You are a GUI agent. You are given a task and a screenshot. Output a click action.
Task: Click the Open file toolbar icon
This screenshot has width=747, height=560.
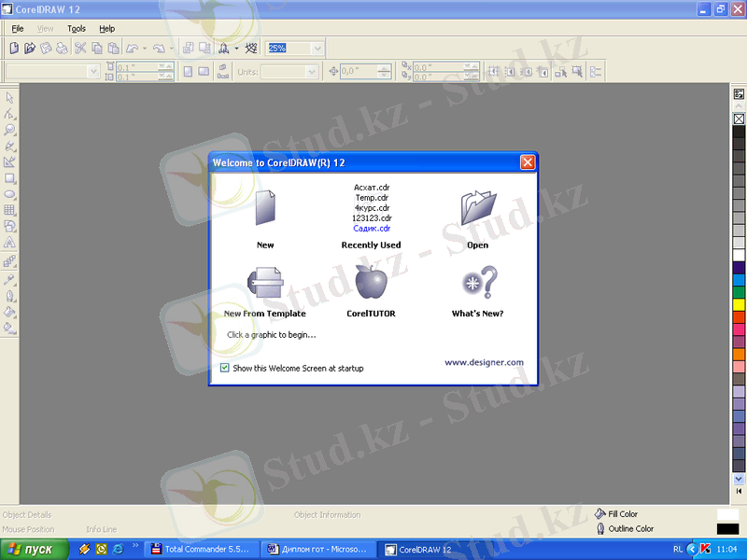30,48
